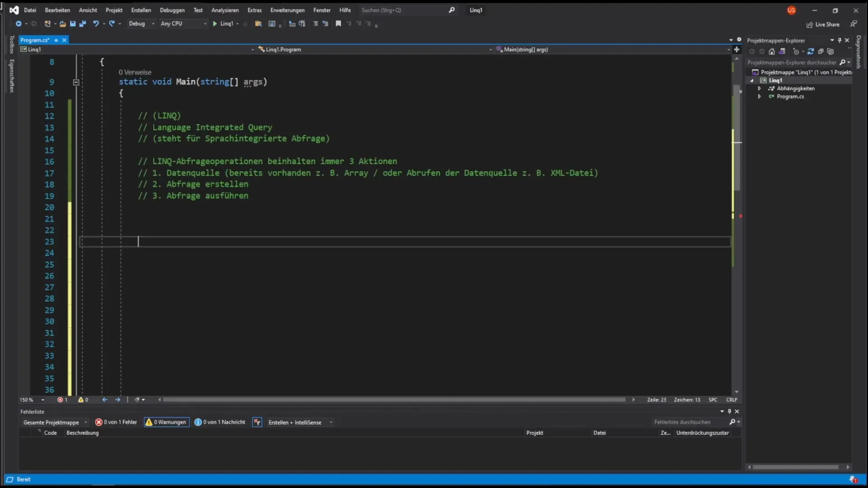Viewport: 868px width, 488px height.
Task: Toggle the 0 von 1 Fehler filter
Action: pos(116,422)
